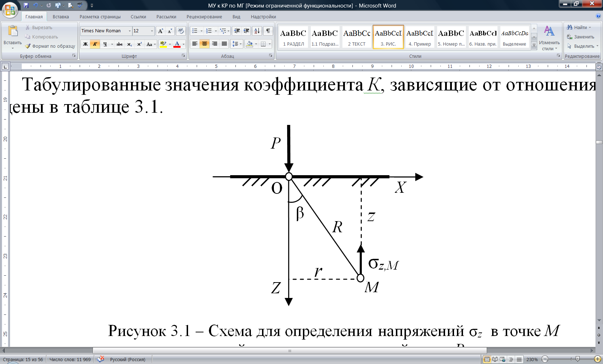Viewport: 603px width, 364px height.
Task: Click the Clear Formatting eraser icon
Action: (181, 31)
